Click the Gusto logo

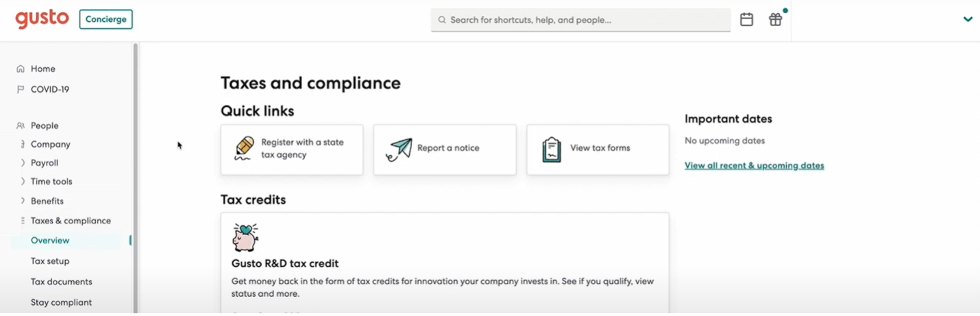pyautogui.click(x=42, y=19)
